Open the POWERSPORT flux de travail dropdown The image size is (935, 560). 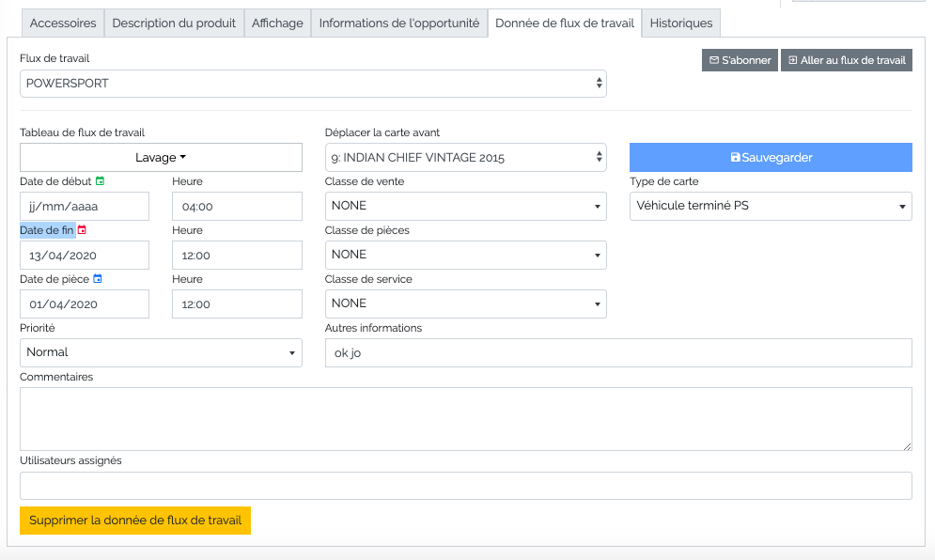click(x=313, y=84)
